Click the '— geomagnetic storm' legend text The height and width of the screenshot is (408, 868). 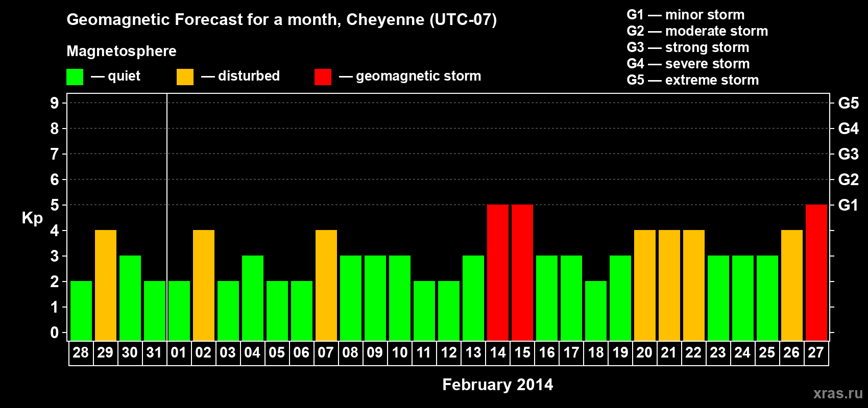click(x=410, y=76)
